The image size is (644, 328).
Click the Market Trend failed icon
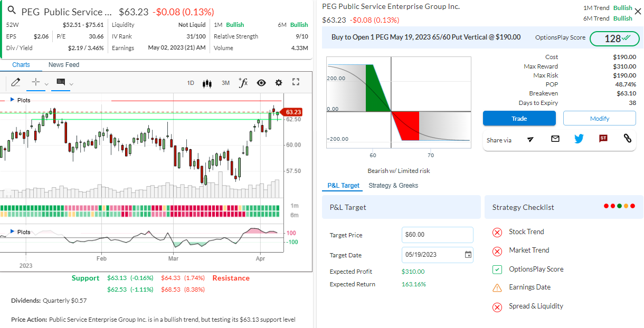pyautogui.click(x=497, y=251)
